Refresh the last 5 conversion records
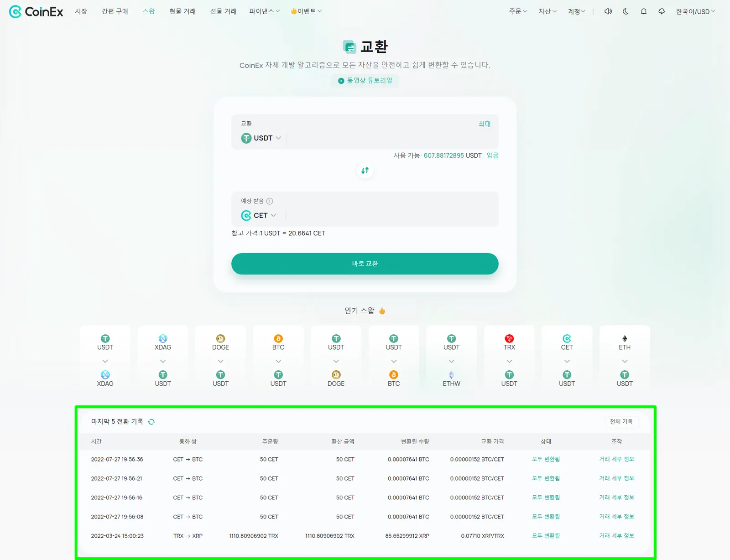 [151, 422]
